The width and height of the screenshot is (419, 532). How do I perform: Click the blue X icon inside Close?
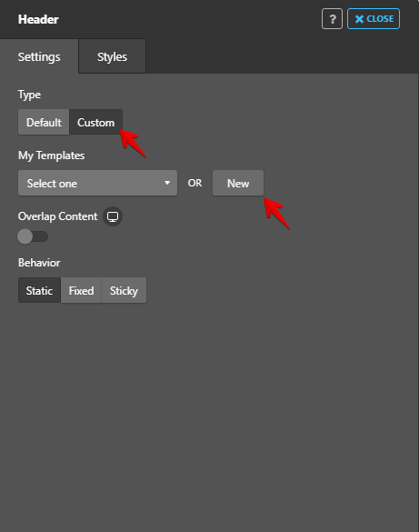click(359, 19)
